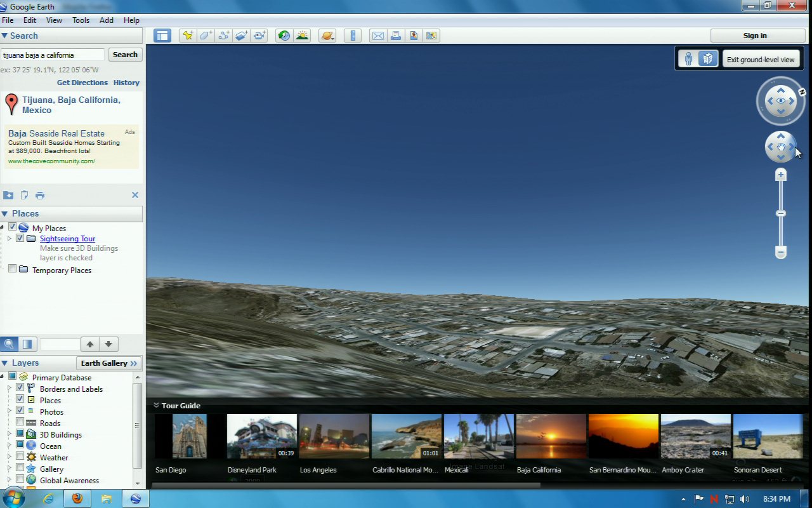Image resolution: width=812 pixels, height=508 pixels.
Task: Select the Add Polygon tool
Action: 206,36
